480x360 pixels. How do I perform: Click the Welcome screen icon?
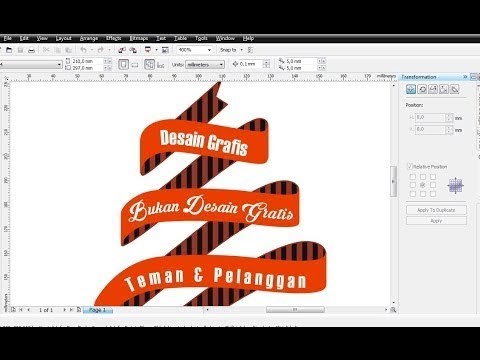165,50
